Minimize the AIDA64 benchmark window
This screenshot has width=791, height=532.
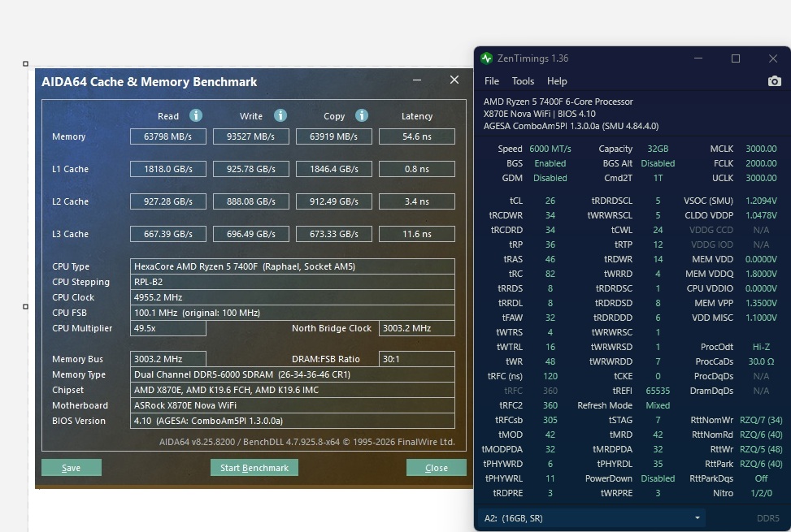pos(417,80)
